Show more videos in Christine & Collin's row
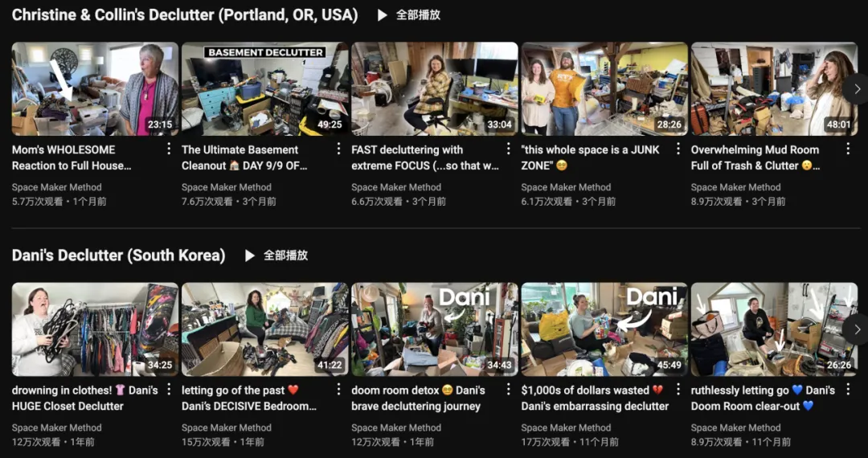The image size is (868, 458). click(x=857, y=89)
